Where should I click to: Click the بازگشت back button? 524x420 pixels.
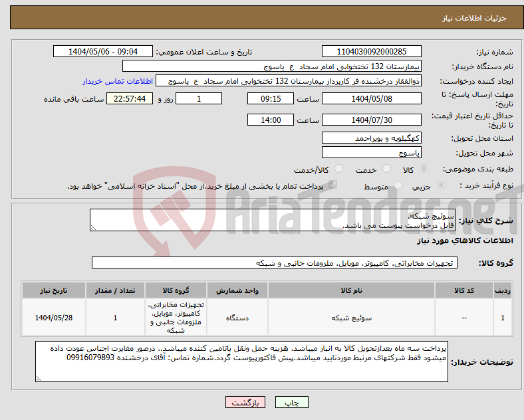pos(245,402)
